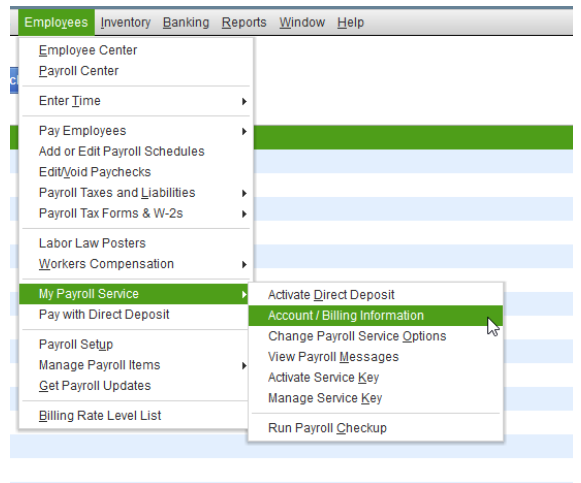This screenshot has height=483, width=581.
Task: Expand My Payroll Service submenu
Action: click(x=133, y=294)
